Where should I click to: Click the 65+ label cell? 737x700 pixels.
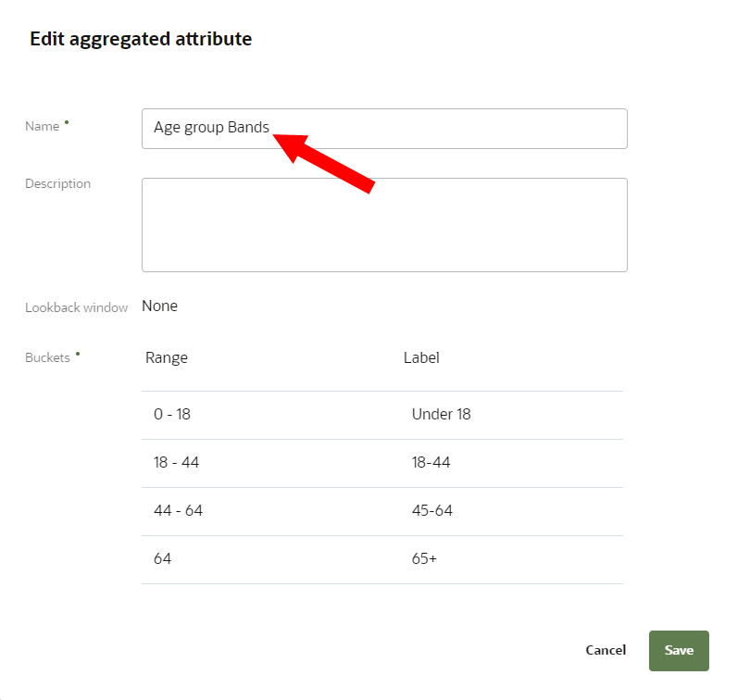[x=424, y=559]
